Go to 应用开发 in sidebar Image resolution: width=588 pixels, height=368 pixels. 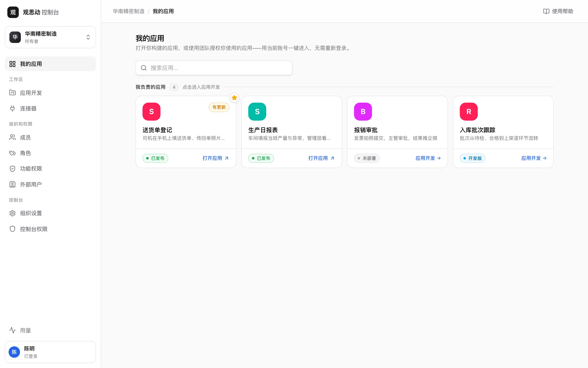coord(50,93)
